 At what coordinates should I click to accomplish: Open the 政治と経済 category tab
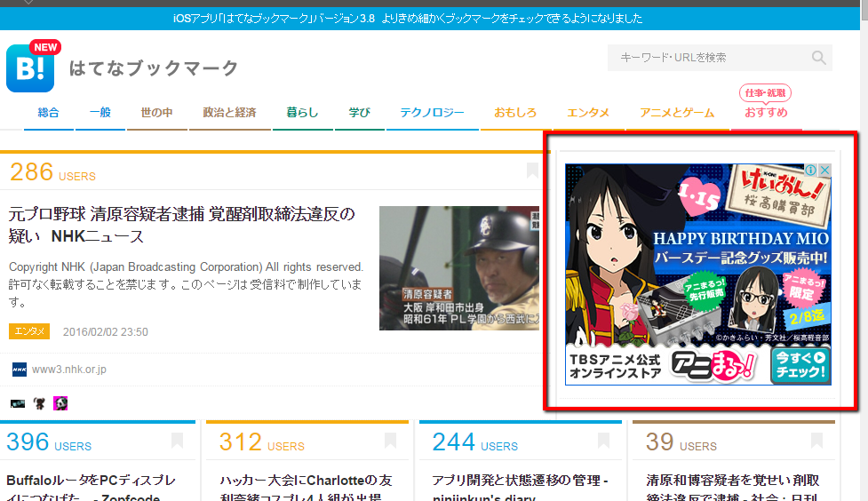point(230,113)
